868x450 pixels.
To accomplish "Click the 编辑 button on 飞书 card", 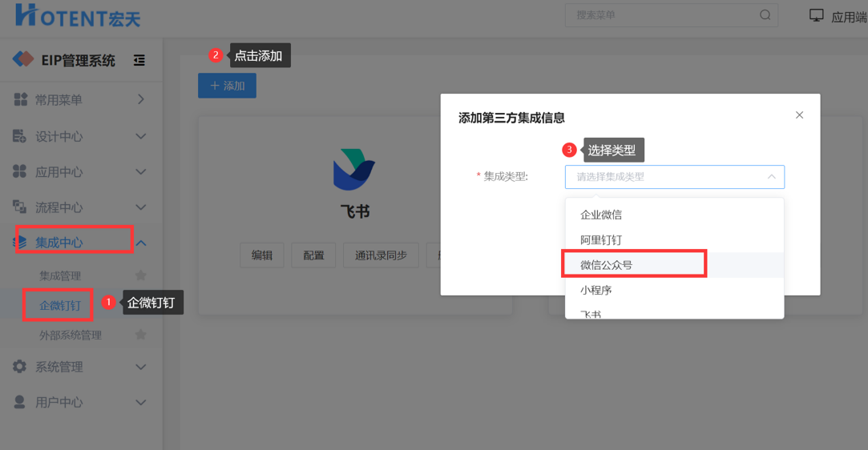I will [262, 255].
